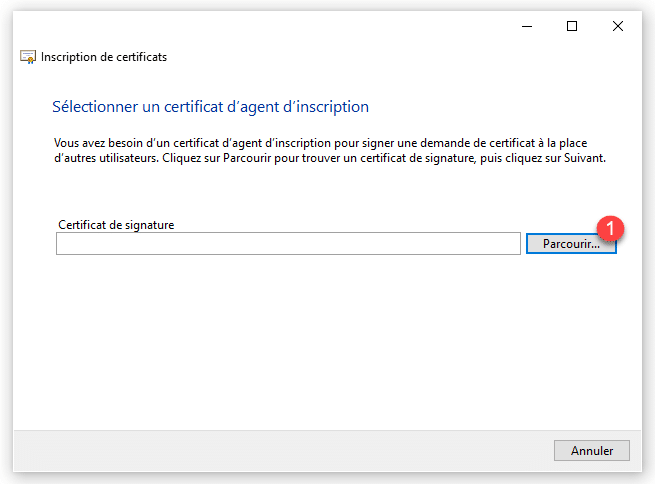Minimize the certificate enrollment window

click(527, 27)
